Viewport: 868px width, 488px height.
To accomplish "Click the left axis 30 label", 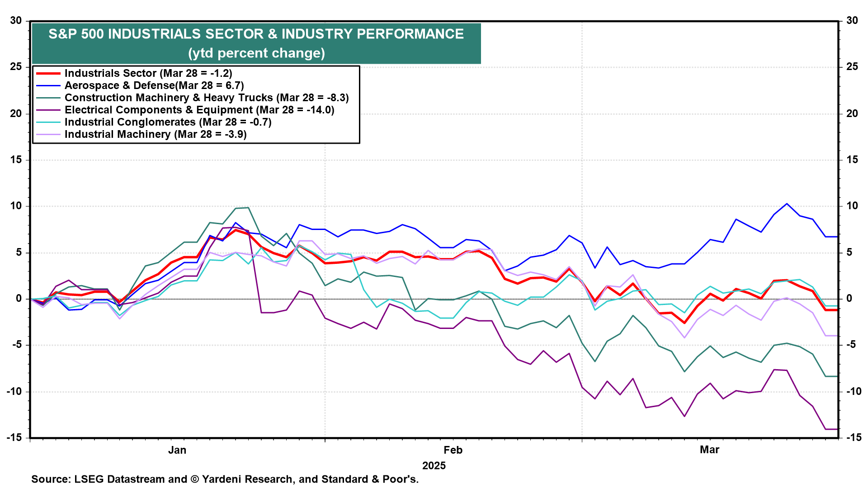I will 16,20.
